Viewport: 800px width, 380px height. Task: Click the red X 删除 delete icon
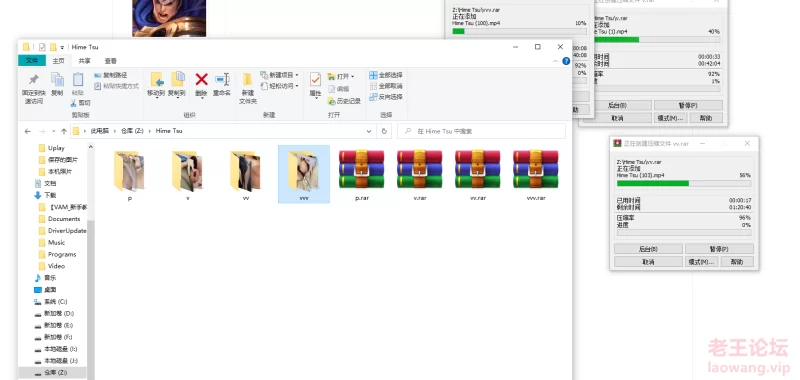click(202, 79)
